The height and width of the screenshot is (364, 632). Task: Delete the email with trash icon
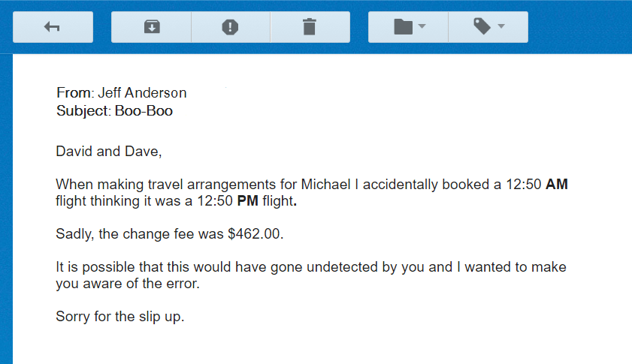coord(309,27)
